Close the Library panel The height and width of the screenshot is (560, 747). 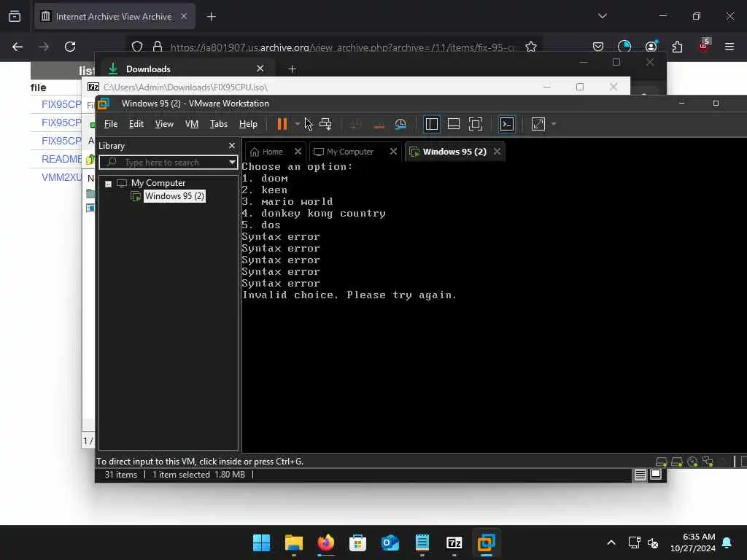tap(232, 146)
